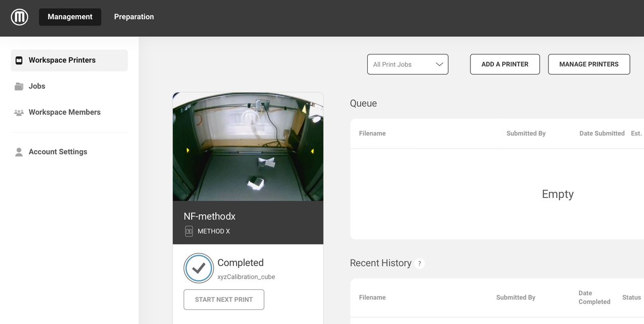
Task: Click the NF-methodx printer name
Action: pos(209,216)
